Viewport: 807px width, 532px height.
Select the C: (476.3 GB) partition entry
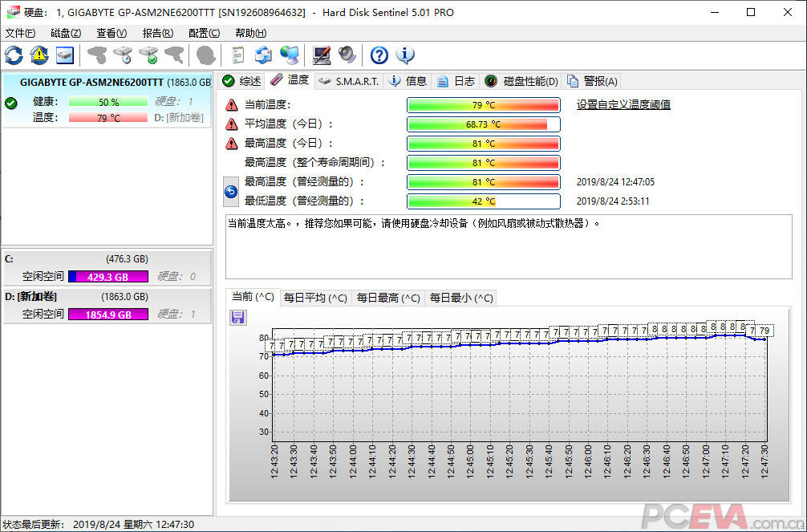107,267
